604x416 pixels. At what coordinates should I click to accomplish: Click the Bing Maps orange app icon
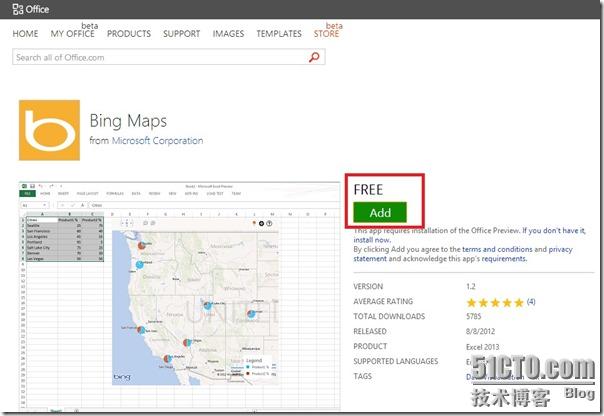tap(49, 130)
